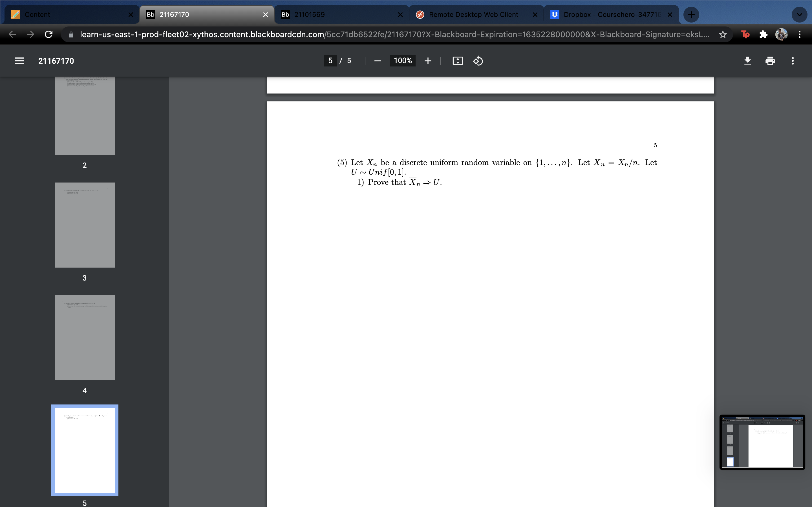Toggle the PDF sidebar with hamburger menu
Image resolution: width=812 pixels, height=507 pixels.
pos(19,61)
